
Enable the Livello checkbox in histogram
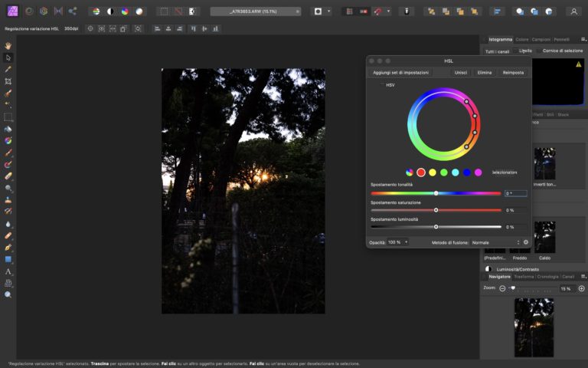(x=515, y=51)
